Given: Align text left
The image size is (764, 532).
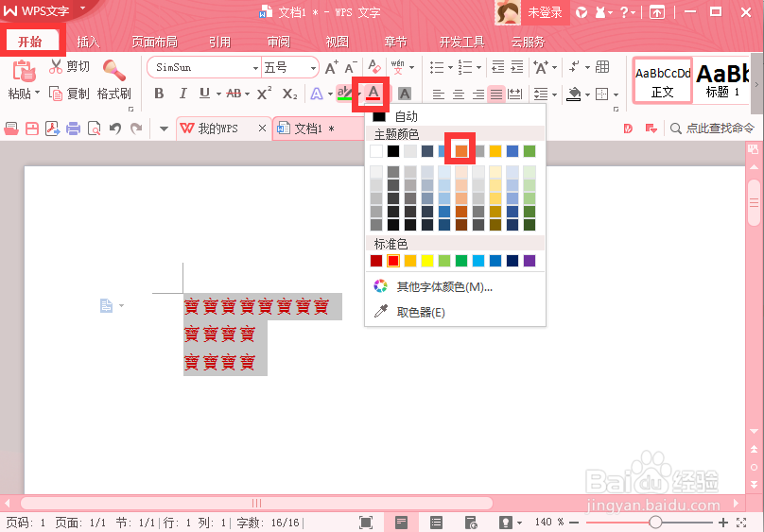Looking at the screenshot, I should (439, 94).
